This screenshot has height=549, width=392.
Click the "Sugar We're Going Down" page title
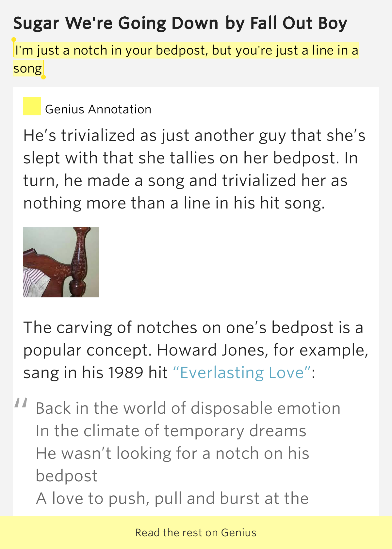pyautogui.click(x=116, y=24)
